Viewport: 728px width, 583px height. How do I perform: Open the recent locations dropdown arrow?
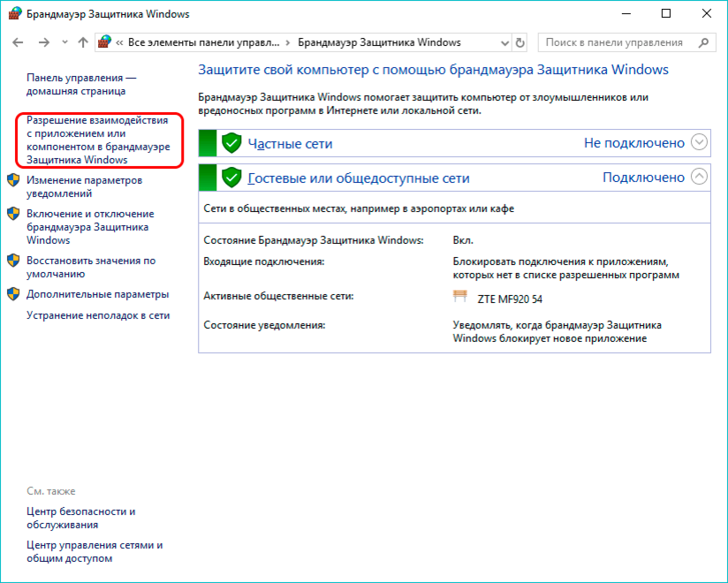point(64,42)
